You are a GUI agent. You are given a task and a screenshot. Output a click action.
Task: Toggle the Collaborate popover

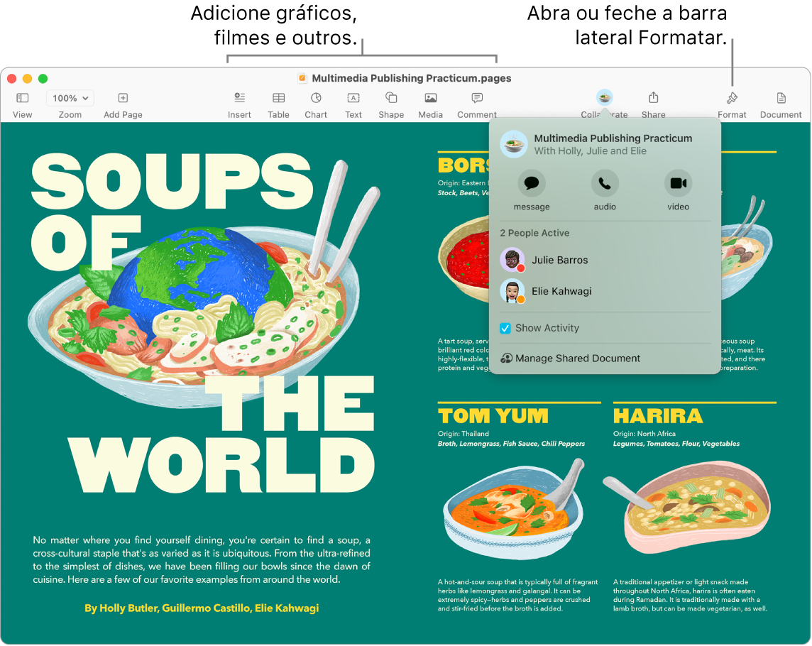pos(604,97)
